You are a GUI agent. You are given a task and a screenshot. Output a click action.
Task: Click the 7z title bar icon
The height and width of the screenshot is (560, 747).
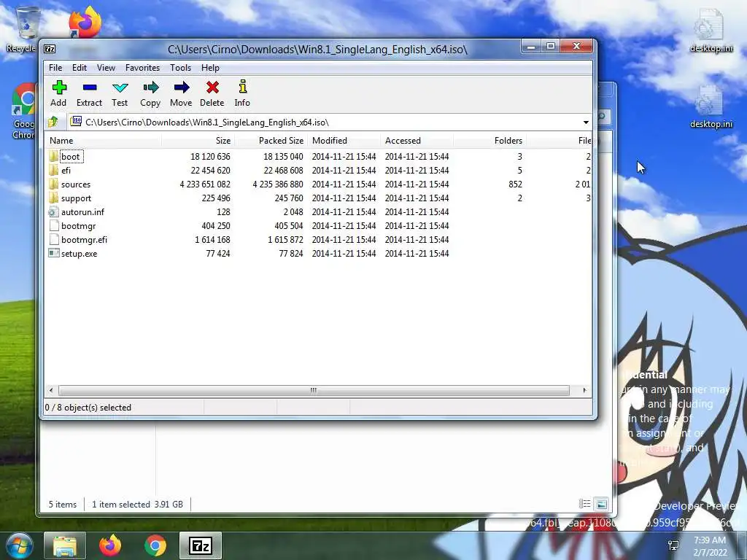point(50,49)
